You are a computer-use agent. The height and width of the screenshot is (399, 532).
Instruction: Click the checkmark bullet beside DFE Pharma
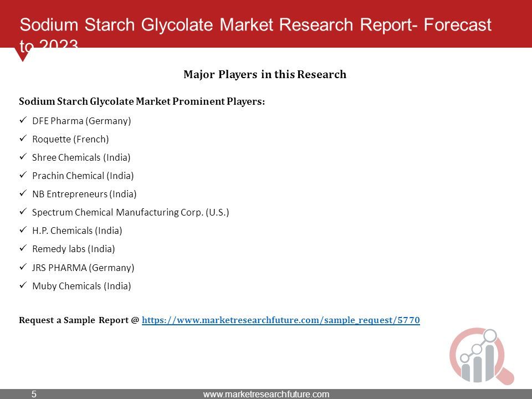pos(23,120)
